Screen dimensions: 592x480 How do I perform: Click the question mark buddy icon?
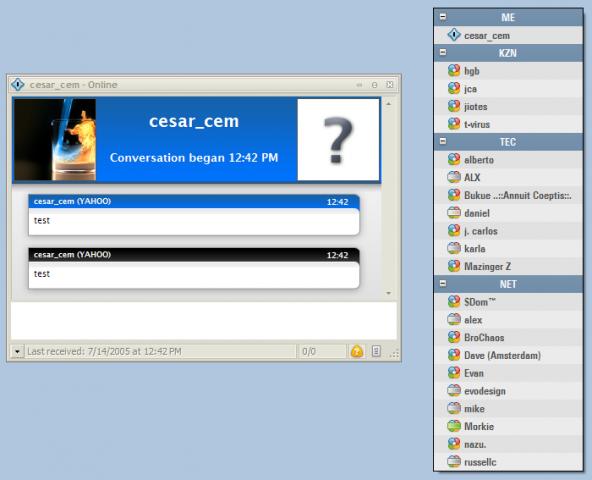pos(338,139)
